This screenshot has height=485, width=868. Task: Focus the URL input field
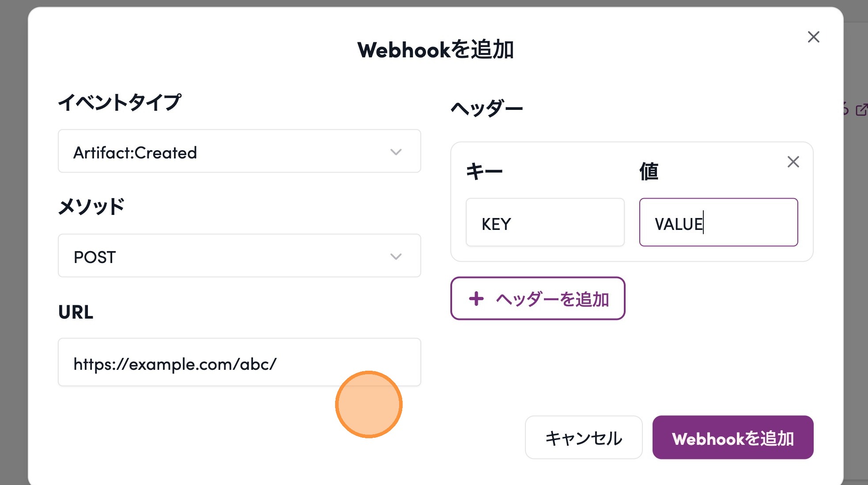(x=239, y=363)
